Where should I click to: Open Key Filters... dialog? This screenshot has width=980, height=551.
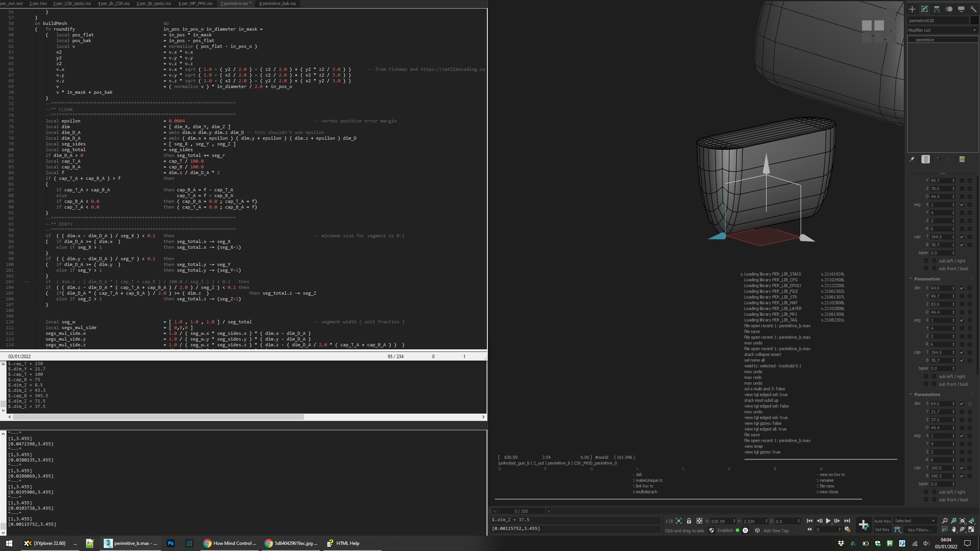[x=920, y=530]
